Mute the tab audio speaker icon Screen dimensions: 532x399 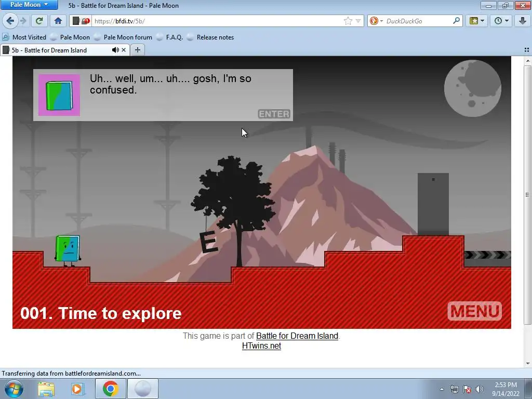tap(115, 50)
